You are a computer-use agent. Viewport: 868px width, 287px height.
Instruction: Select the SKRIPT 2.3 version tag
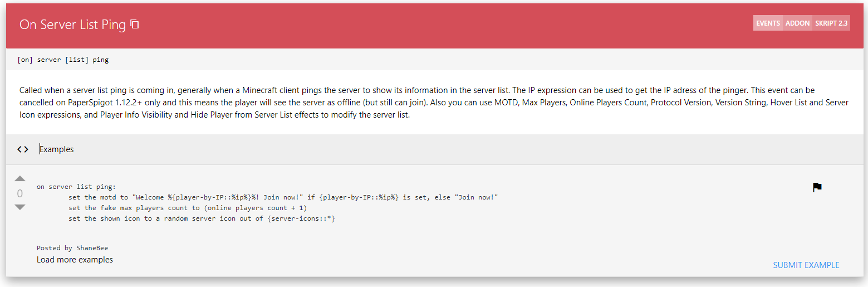pos(831,23)
